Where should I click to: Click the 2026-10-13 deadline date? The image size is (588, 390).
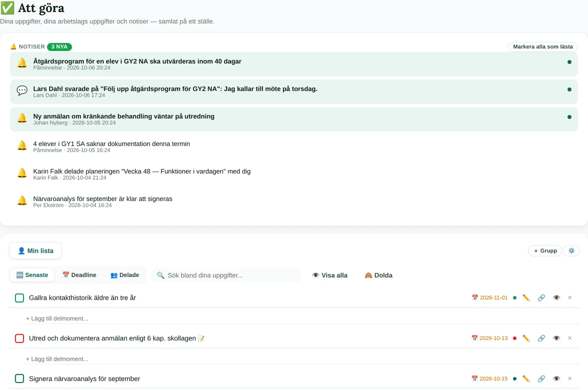point(490,338)
